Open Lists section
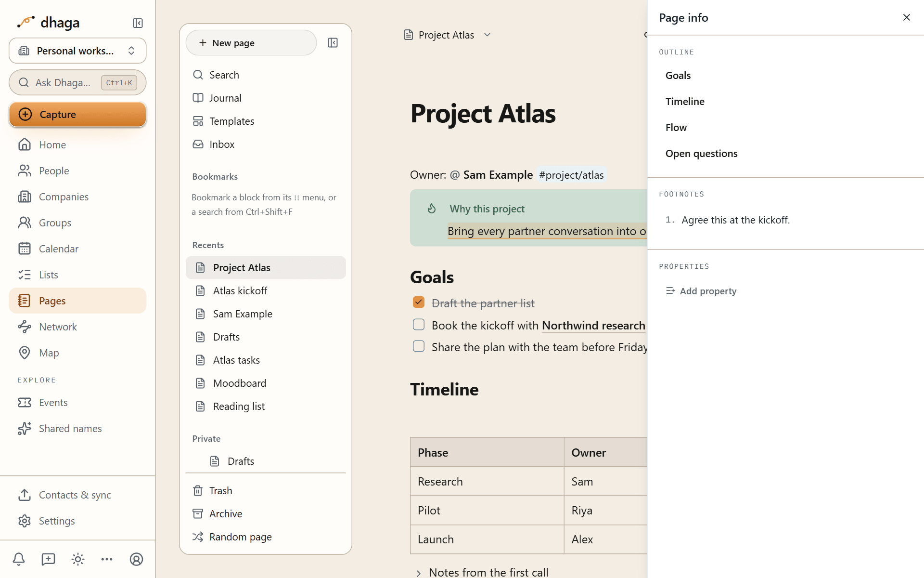The image size is (924, 578). tap(77, 275)
